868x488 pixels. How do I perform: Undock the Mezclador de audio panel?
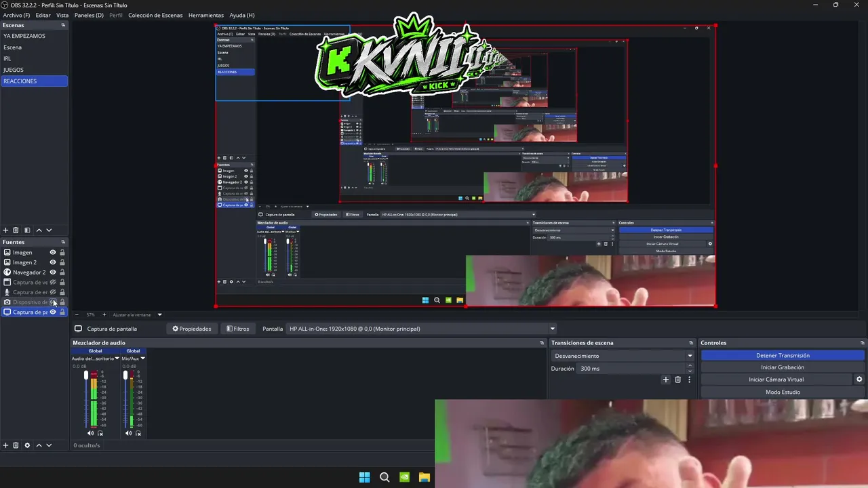[542, 343]
